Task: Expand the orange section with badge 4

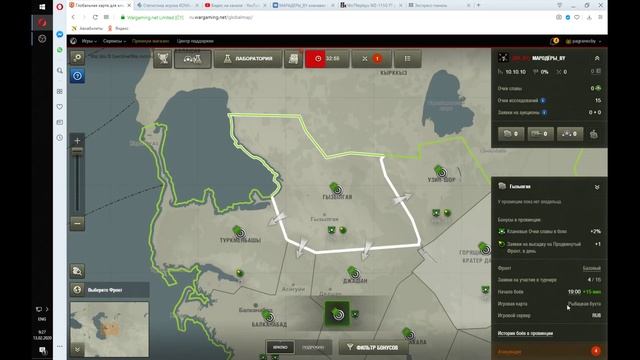Action: click(549, 351)
